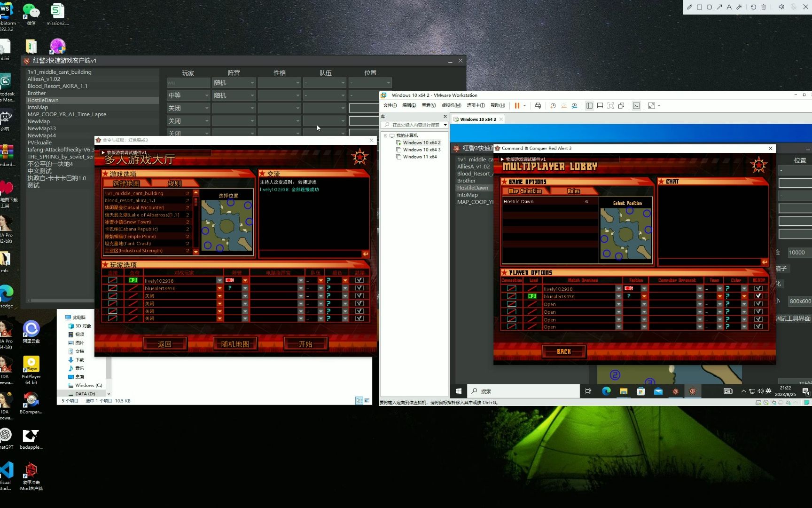Open dropdown next to VMware pause button
This screenshot has width=812, height=508.
point(524,106)
